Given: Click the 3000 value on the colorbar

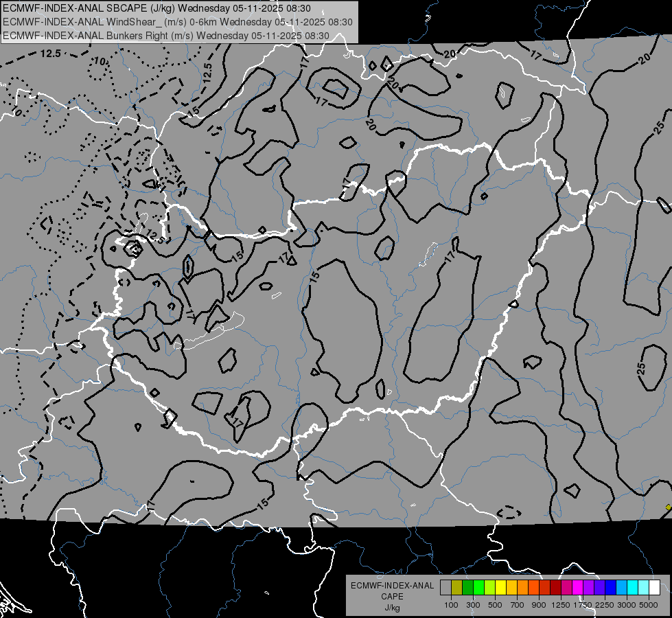Looking at the screenshot, I should pos(627,605).
